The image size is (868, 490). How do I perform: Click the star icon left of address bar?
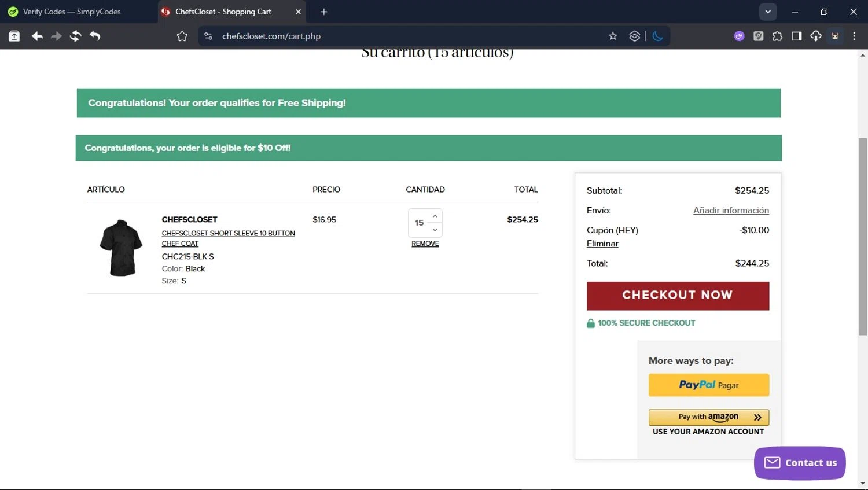click(x=182, y=36)
